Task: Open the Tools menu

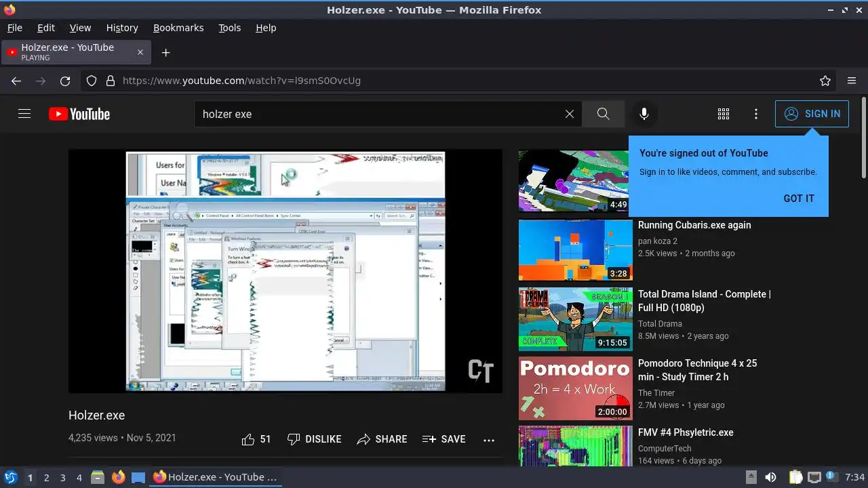Action: pyautogui.click(x=229, y=28)
